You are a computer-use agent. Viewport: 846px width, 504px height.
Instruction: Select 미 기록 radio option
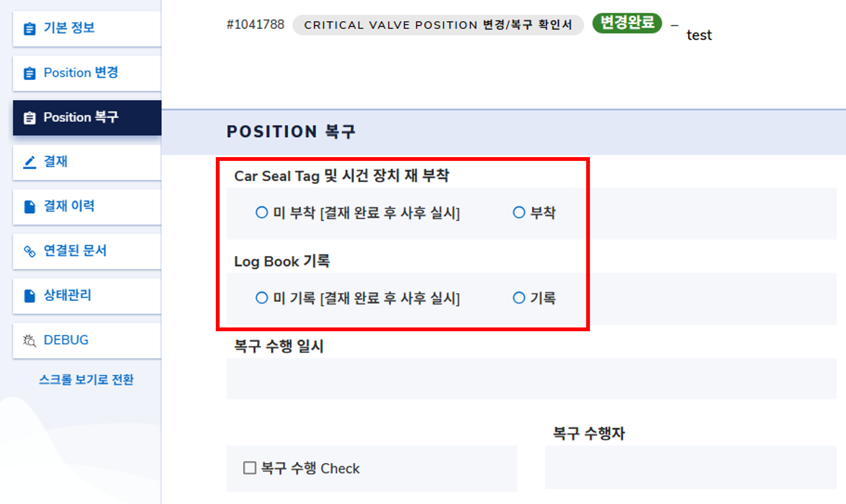click(x=262, y=298)
